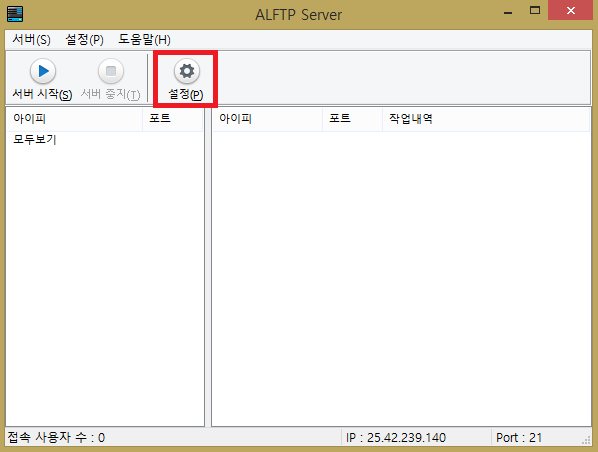Click the disabled 서버 중지 stop icon
The image size is (598, 452).
point(111,71)
